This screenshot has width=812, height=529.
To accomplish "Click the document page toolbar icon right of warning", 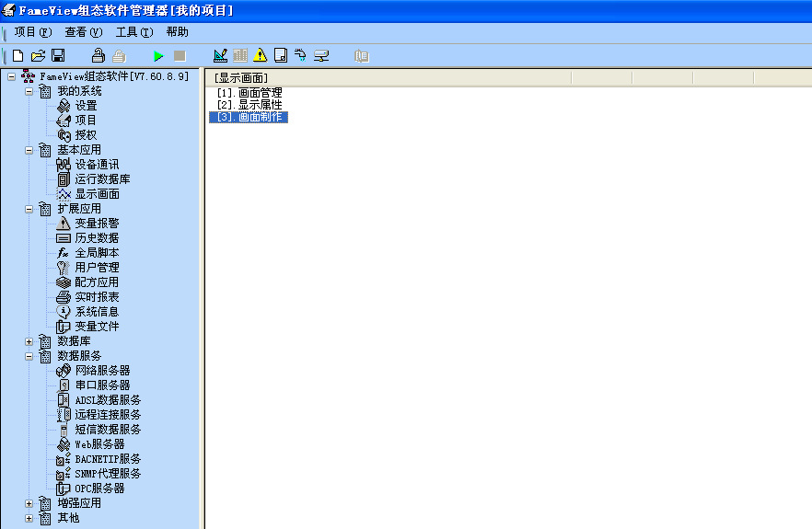I will pos(281,56).
